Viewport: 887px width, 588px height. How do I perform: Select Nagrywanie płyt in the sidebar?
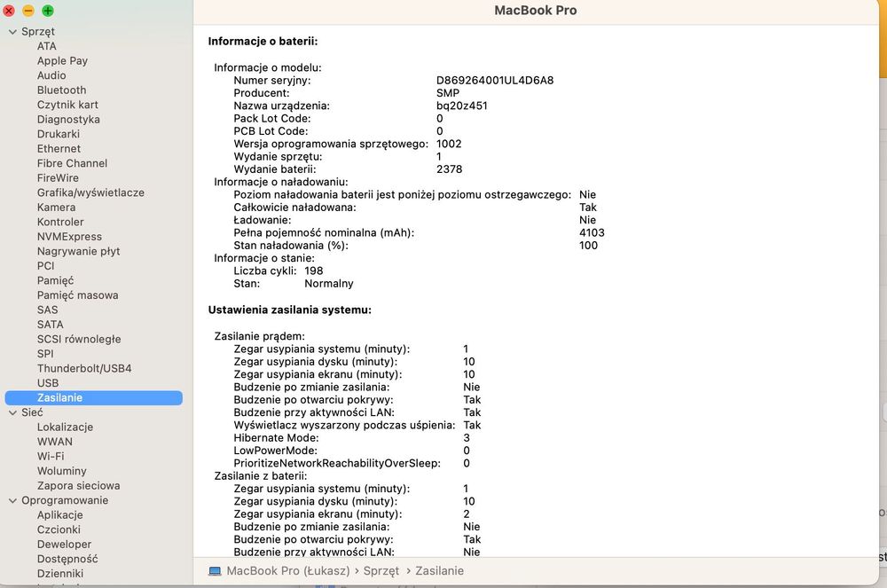pyautogui.click(x=78, y=252)
